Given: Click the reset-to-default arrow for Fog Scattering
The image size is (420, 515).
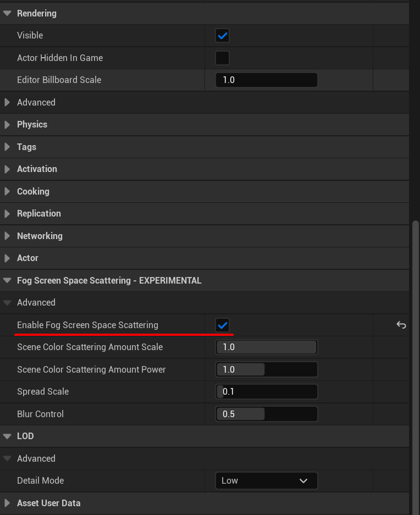Looking at the screenshot, I should pyautogui.click(x=401, y=325).
